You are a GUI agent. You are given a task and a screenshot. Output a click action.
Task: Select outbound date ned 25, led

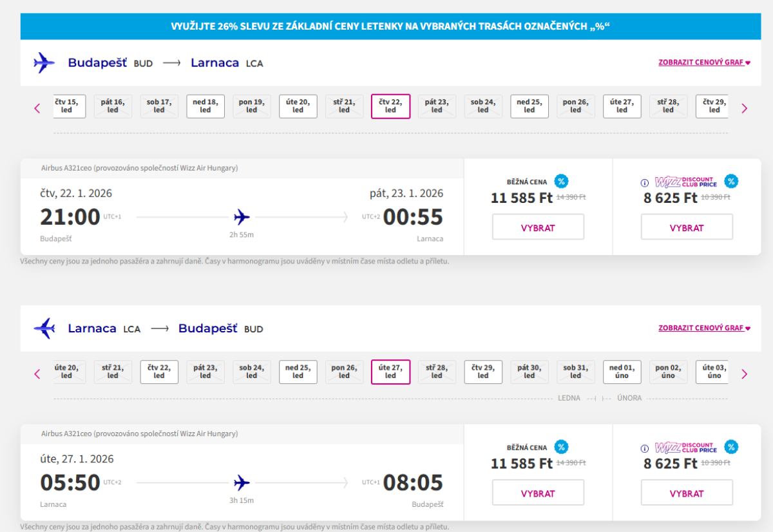click(530, 106)
